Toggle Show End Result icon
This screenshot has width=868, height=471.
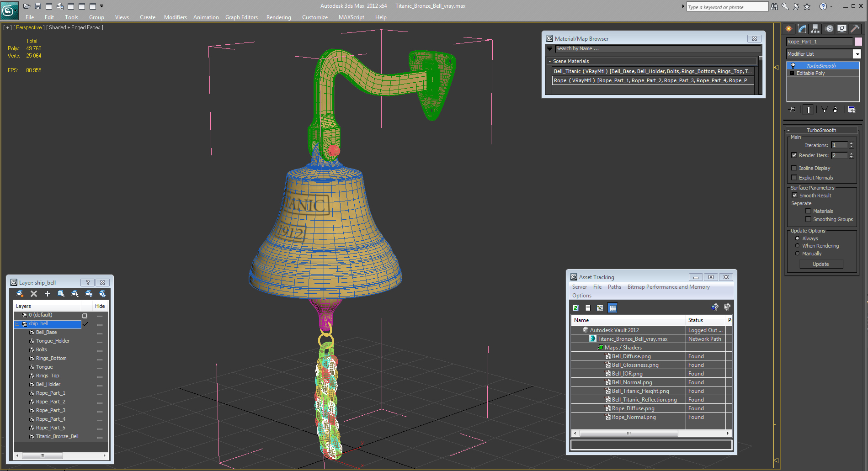click(x=808, y=110)
